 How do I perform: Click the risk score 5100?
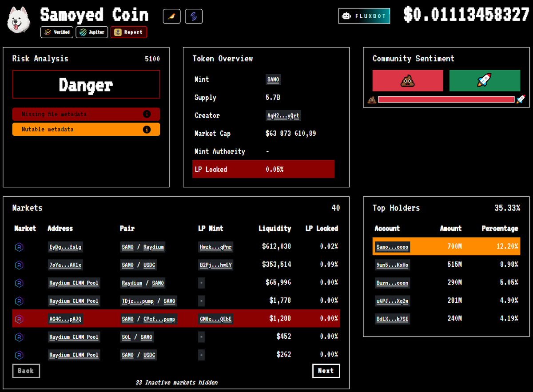(x=152, y=59)
